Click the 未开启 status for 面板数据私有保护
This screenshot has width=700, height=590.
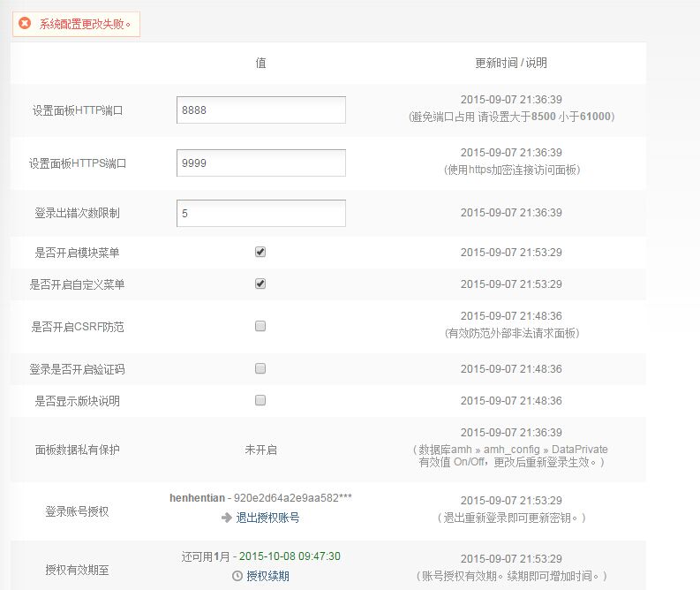(260, 450)
